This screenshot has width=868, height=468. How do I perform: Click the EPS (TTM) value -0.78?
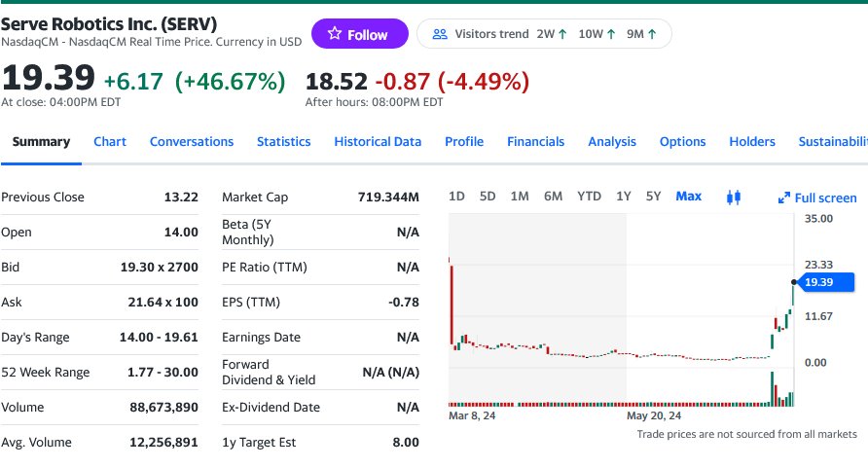pos(404,302)
